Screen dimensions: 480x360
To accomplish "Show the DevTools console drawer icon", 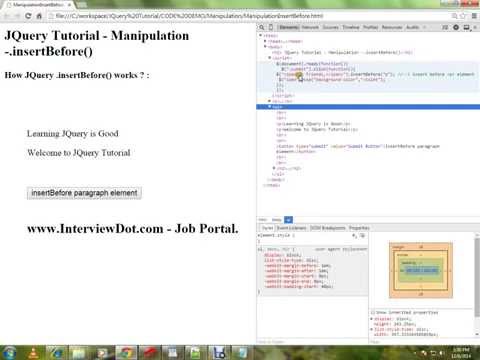I will 445,27.
